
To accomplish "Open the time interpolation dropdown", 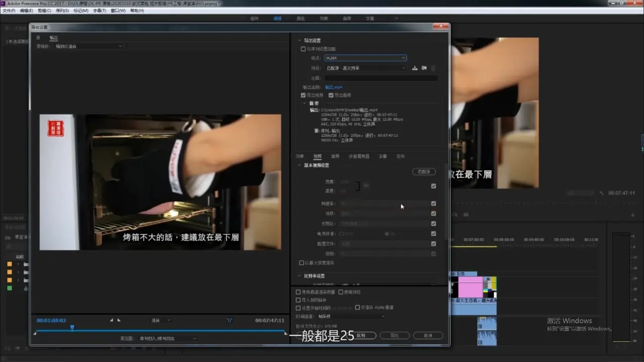I will (x=351, y=316).
